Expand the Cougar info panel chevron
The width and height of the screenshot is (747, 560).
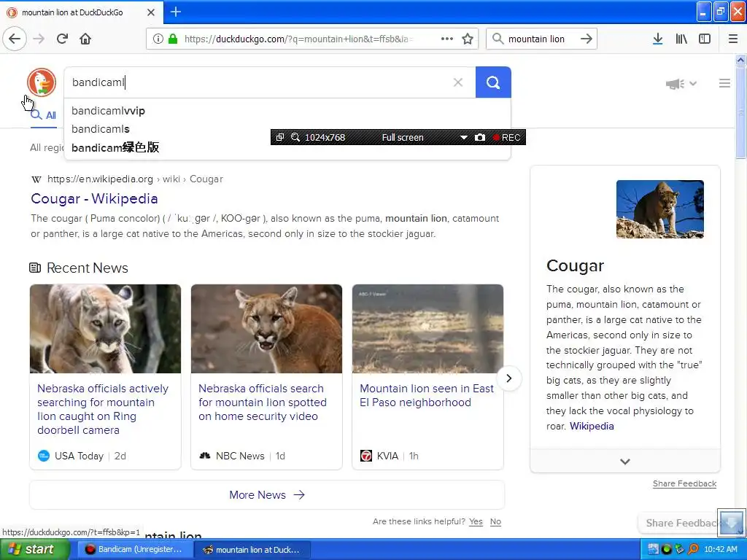625,461
